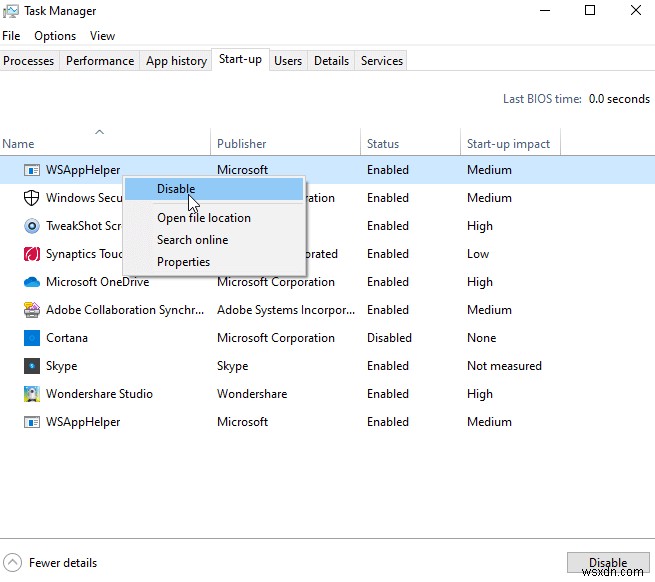The width and height of the screenshot is (655, 582).
Task: Select the Skype entry name
Action: click(x=62, y=366)
